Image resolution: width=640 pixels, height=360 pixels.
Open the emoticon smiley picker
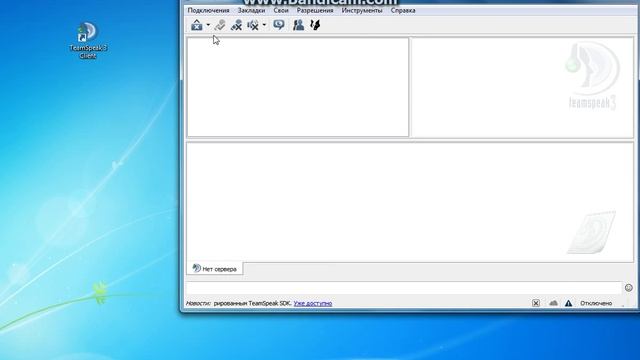coord(629,288)
